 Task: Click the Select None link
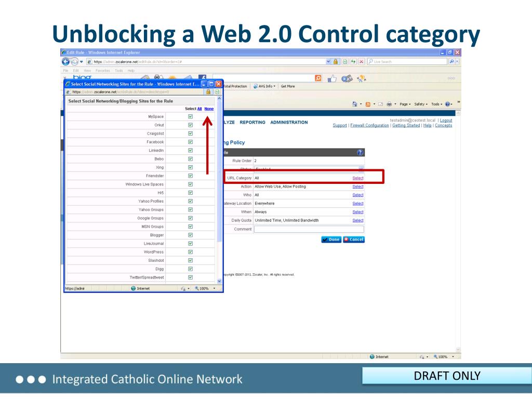(209, 109)
